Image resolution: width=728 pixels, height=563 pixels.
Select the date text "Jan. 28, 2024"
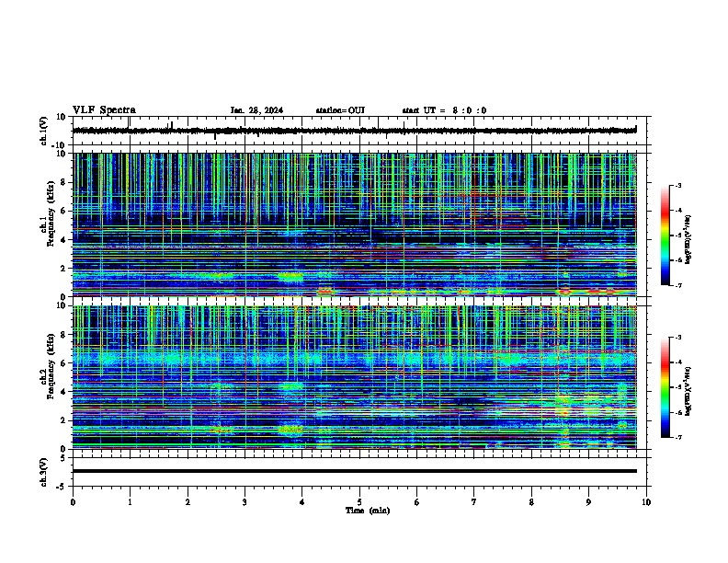point(256,110)
